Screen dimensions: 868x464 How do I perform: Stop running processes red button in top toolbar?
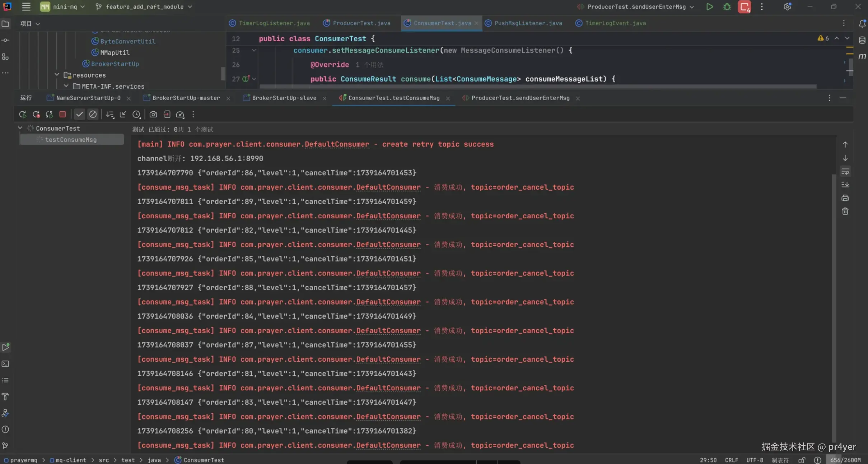tap(744, 7)
